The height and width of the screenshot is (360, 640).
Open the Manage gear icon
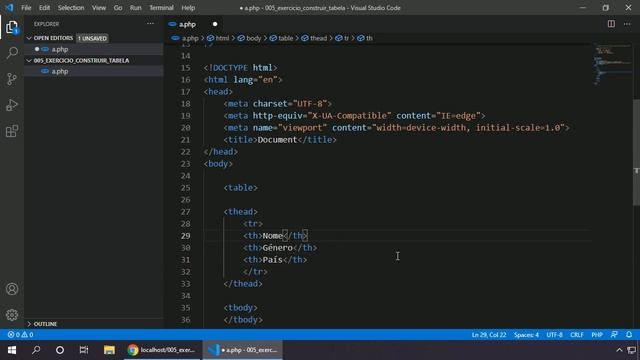(12, 315)
